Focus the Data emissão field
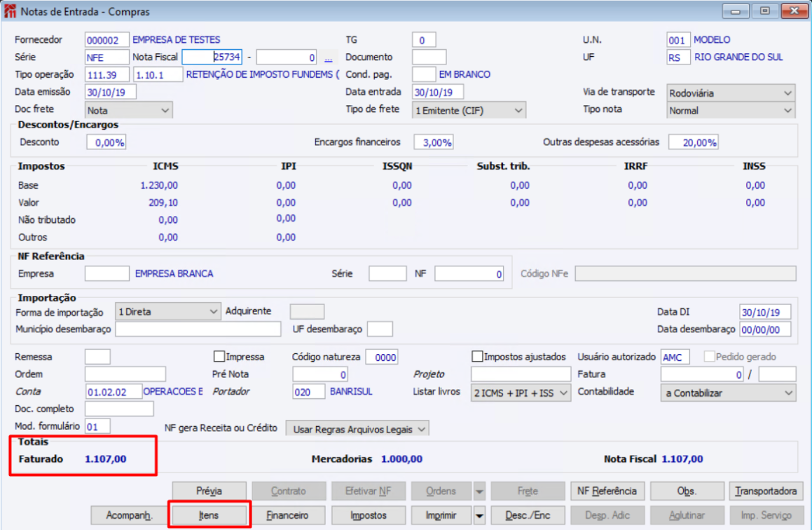 pos(110,93)
